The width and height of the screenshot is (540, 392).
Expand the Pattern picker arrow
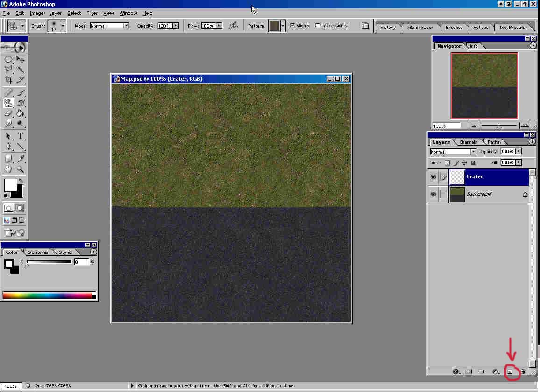pyautogui.click(x=283, y=26)
